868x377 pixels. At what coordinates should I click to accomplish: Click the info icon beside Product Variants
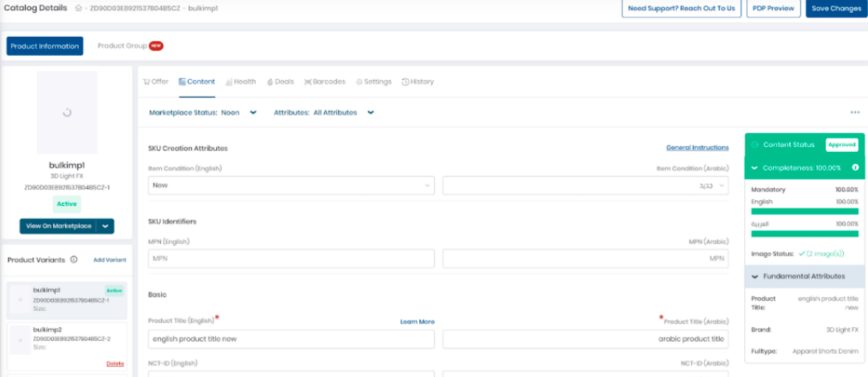pos(74,259)
